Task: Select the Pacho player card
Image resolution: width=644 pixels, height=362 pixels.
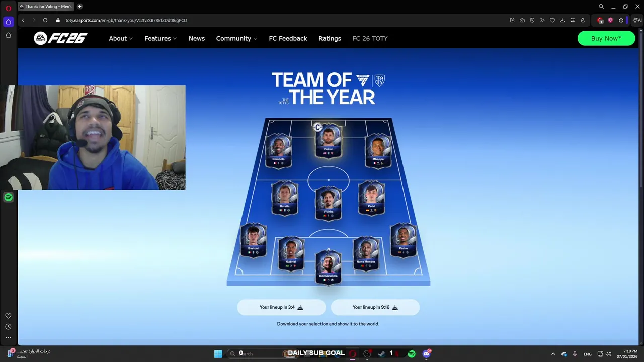Action: pyautogui.click(x=403, y=240)
